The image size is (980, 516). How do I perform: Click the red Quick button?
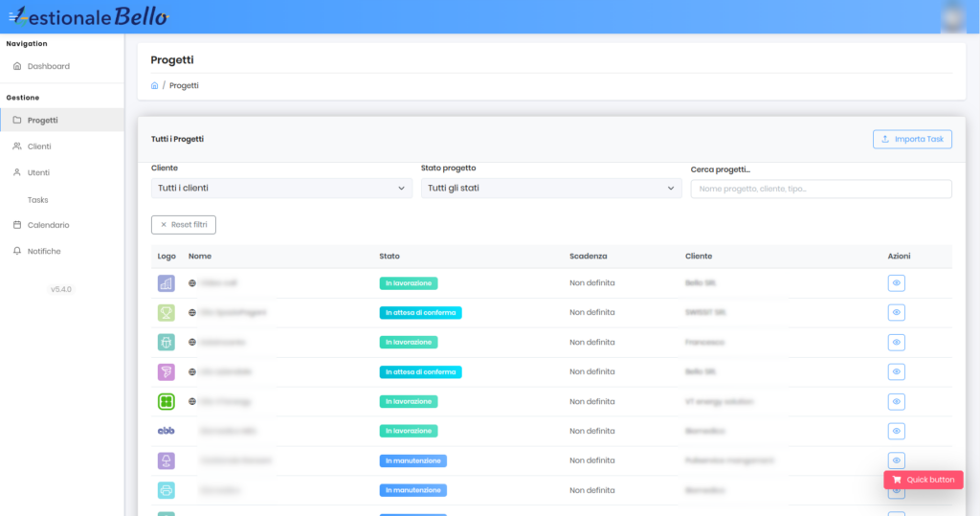pos(923,480)
